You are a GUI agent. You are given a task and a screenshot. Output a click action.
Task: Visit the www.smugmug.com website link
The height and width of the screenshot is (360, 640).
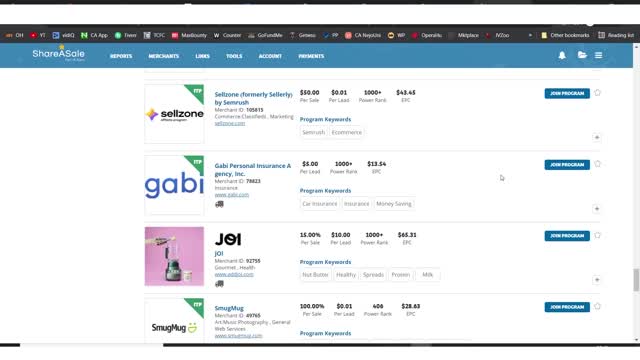tap(238, 336)
